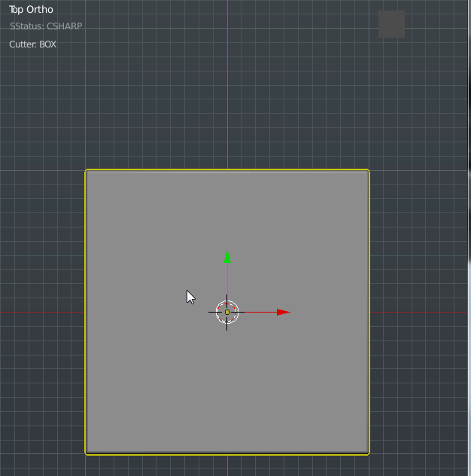Click the "SStatus: CSHARP" status text

click(46, 26)
